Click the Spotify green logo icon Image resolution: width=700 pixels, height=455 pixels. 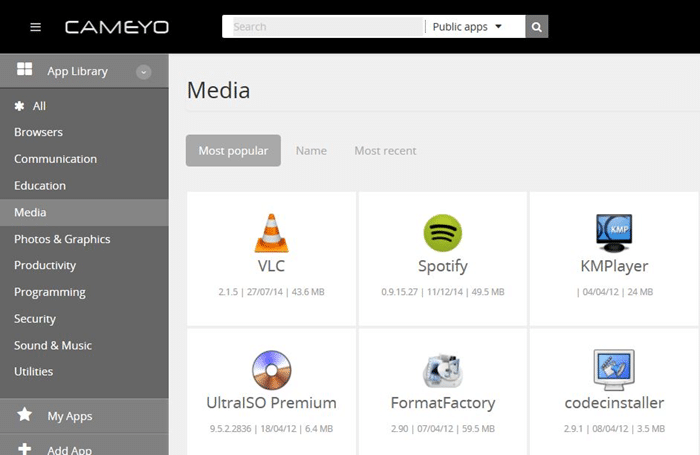click(442, 233)
